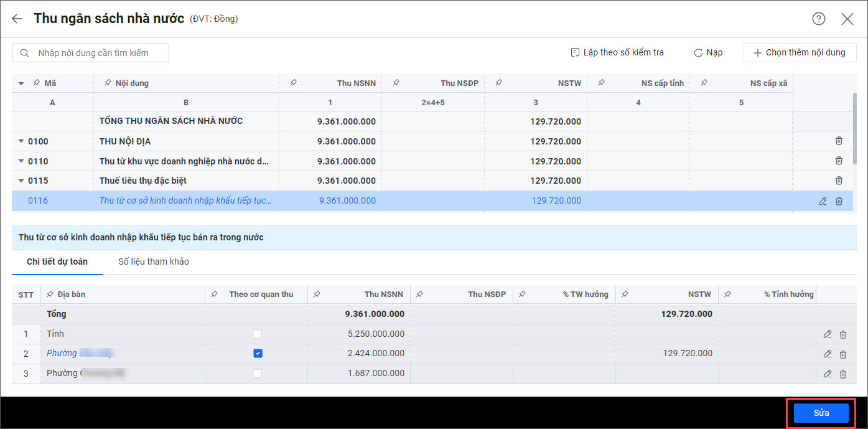The image size is (868, 429).
Task: Select the Chi tiết dự toán tab
Action: click(x=57, y=262)
